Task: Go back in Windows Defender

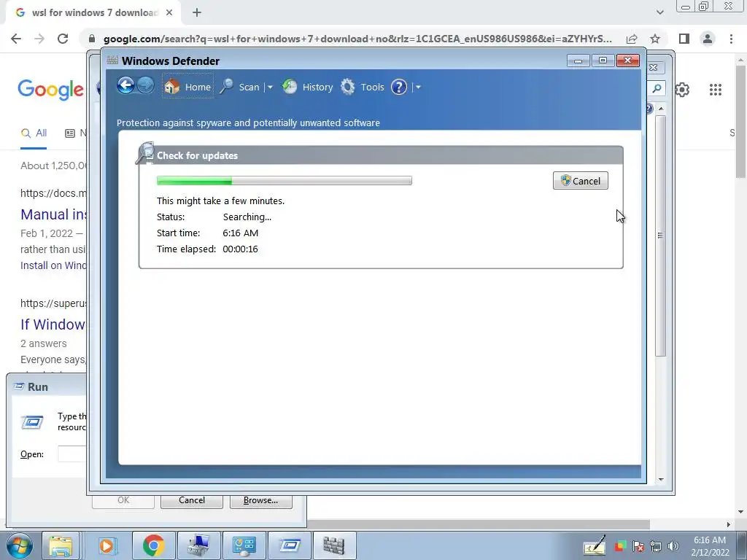Action: (x=125, y=86)
